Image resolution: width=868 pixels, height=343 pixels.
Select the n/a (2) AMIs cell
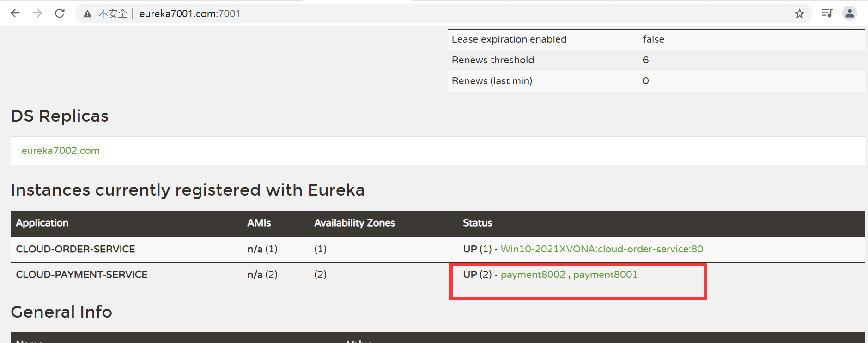pyautogui.click(x=262, y=275)
